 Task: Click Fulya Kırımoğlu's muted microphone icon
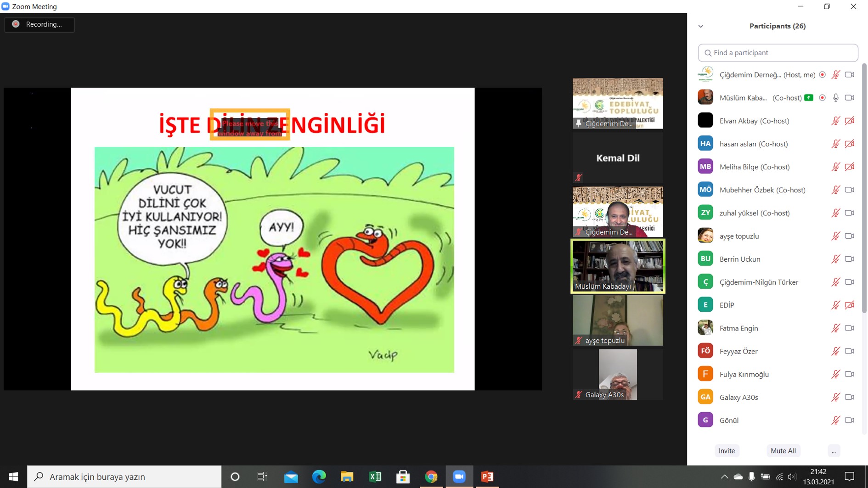[836, 374]
